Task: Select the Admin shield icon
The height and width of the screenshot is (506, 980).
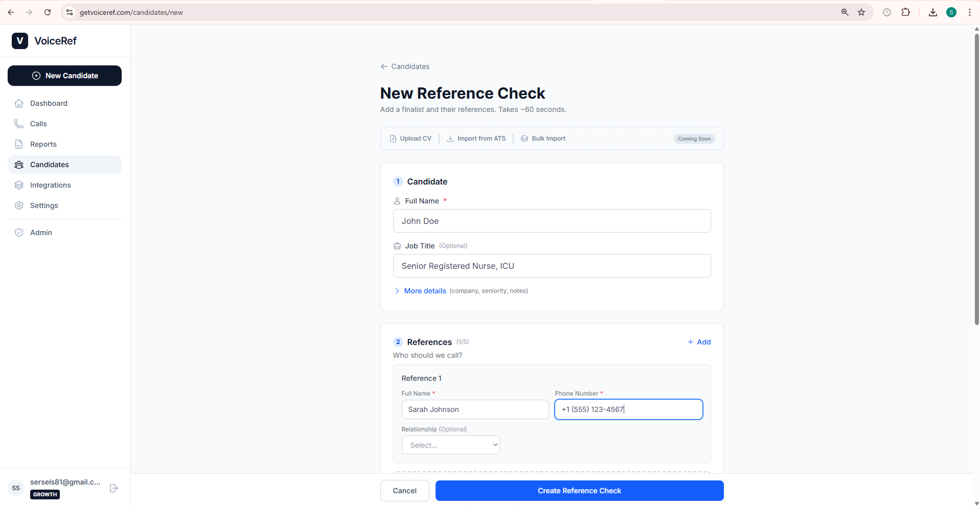Action: coord(19,233)
